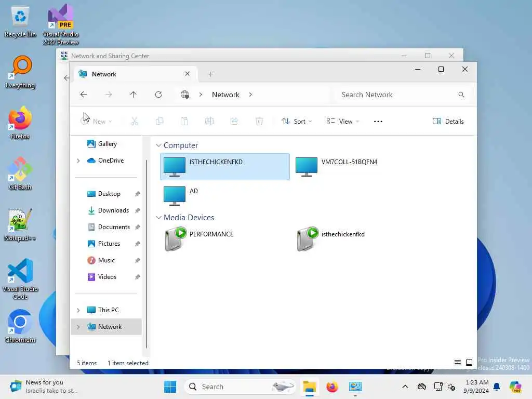
Task: Click the Copy toolbar icon
Action: [x=159, y=121]
